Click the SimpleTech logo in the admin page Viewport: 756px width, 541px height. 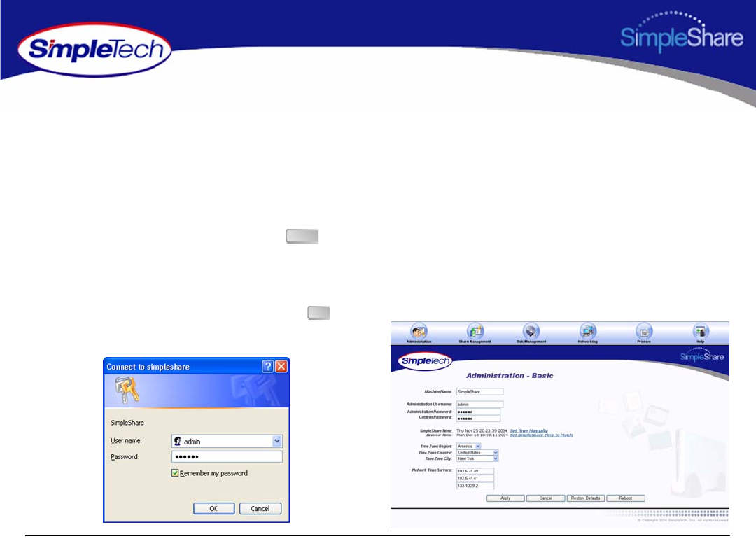[x=426, y=360]
